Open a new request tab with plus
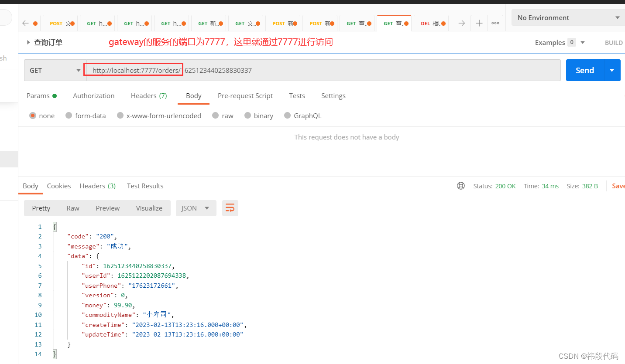The width and height of the screenshot is (625, 364). [x=479, y=23]
